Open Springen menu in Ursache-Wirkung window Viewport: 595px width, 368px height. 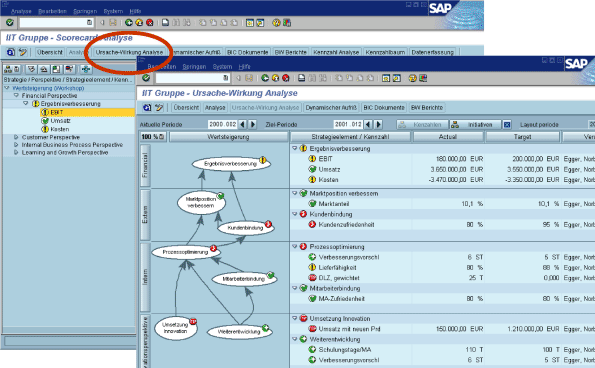pos(194,67)
